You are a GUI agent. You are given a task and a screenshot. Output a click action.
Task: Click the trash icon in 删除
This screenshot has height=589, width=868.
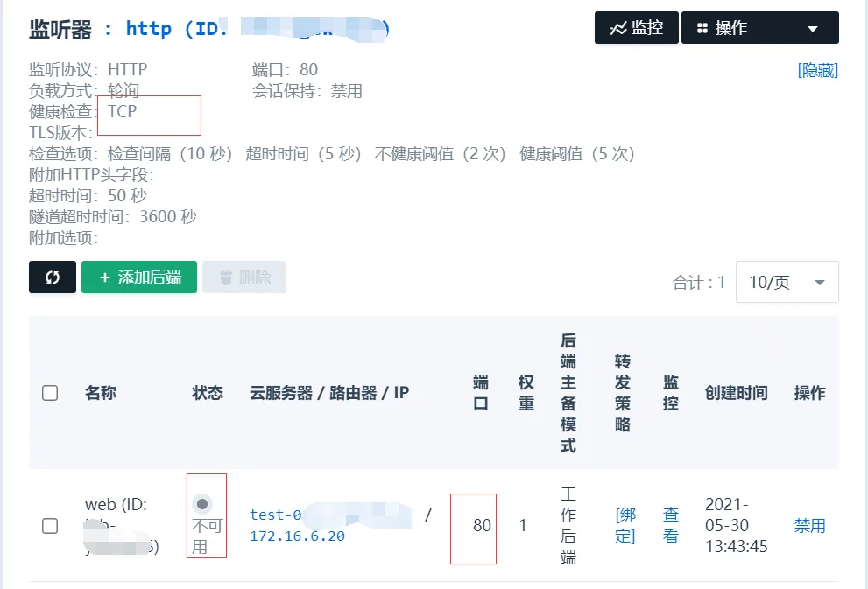[226, 277]
